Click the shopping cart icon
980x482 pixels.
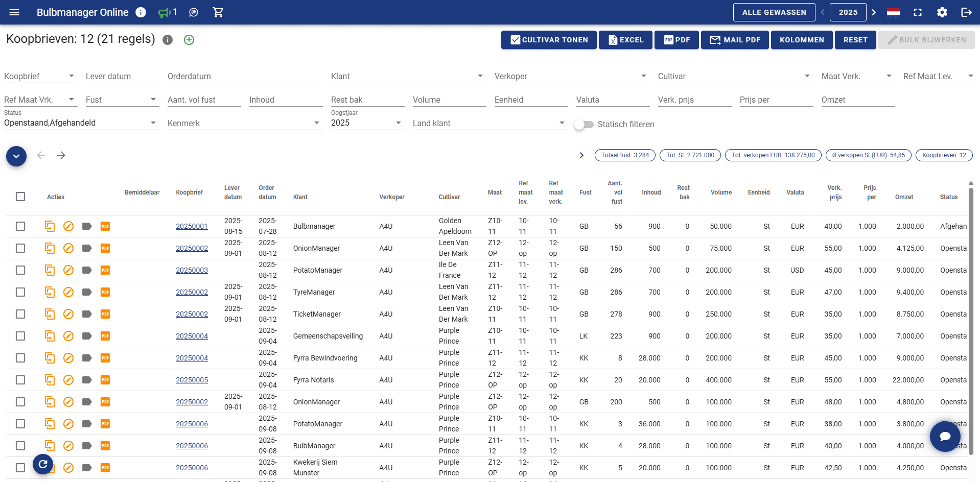pos(218,12)
